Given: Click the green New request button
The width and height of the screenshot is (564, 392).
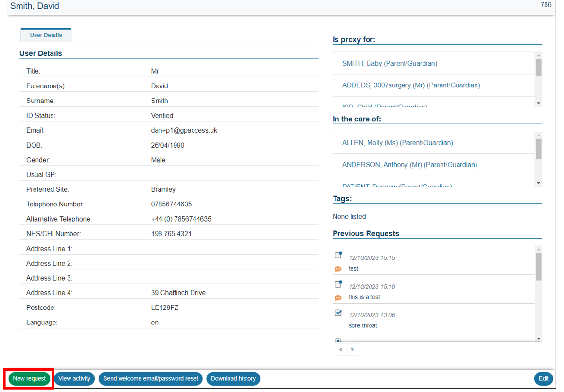Looking at the screenshot, I should (x=29, y=379).
